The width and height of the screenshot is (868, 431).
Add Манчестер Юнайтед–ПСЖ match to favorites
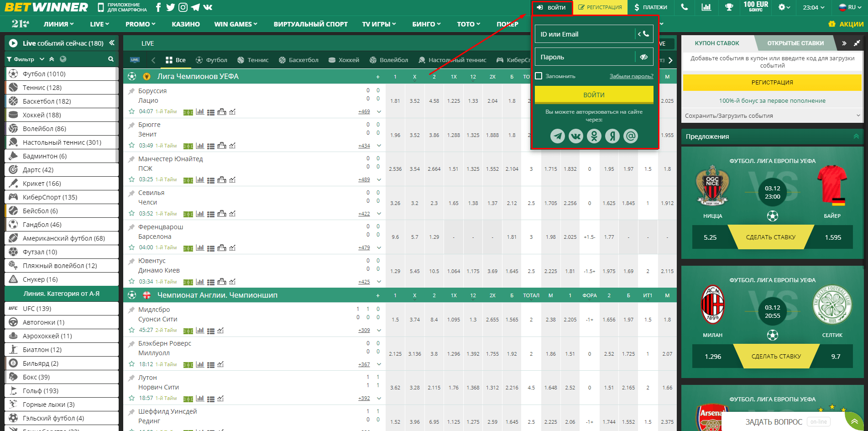(x=132, y=179)
